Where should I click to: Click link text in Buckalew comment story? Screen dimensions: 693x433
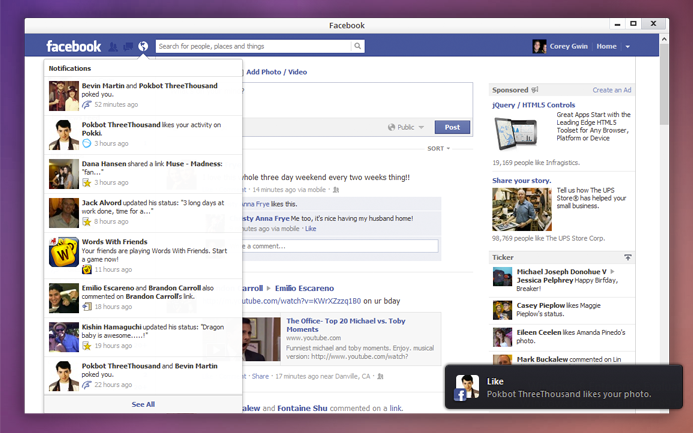[x=396, y=408]
